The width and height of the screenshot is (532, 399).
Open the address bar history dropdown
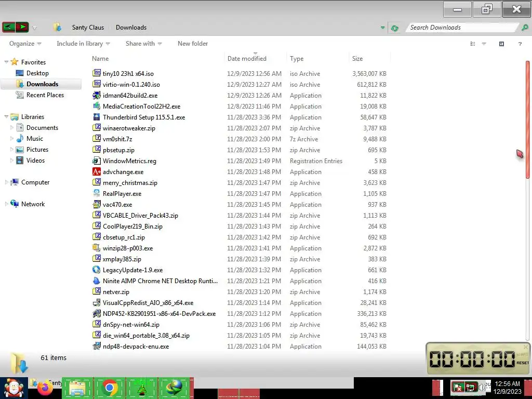click(x=383, y=28)
